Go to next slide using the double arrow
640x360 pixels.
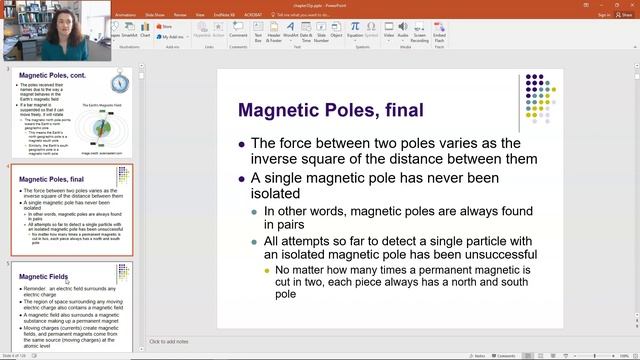(x=637, y=326)
